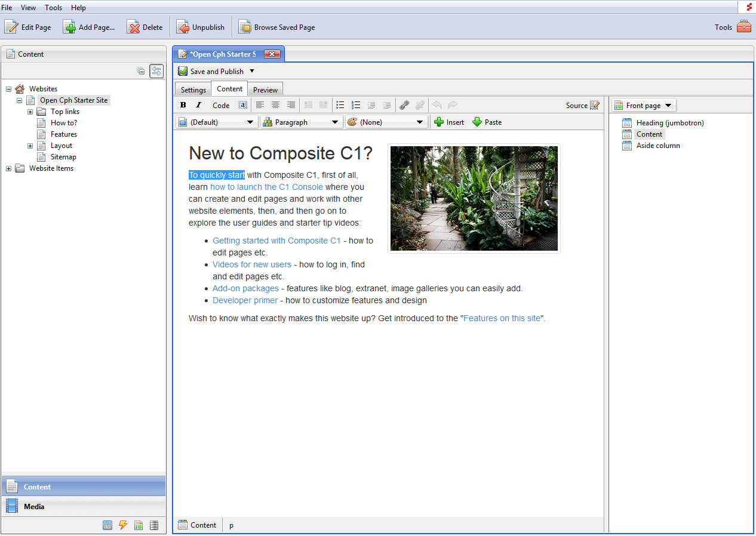Open the Tools menu

coord(53,7)
